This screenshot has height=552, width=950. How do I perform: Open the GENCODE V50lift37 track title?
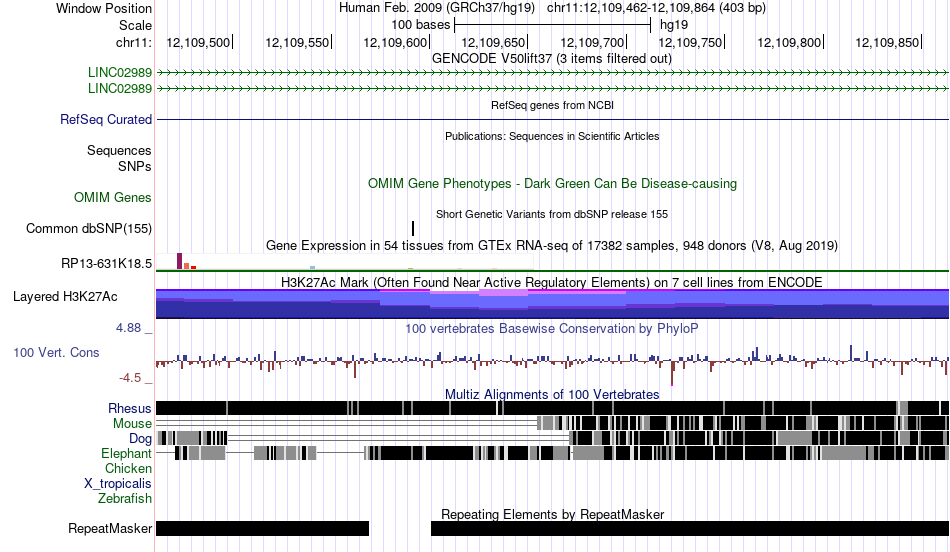[551, 59]
